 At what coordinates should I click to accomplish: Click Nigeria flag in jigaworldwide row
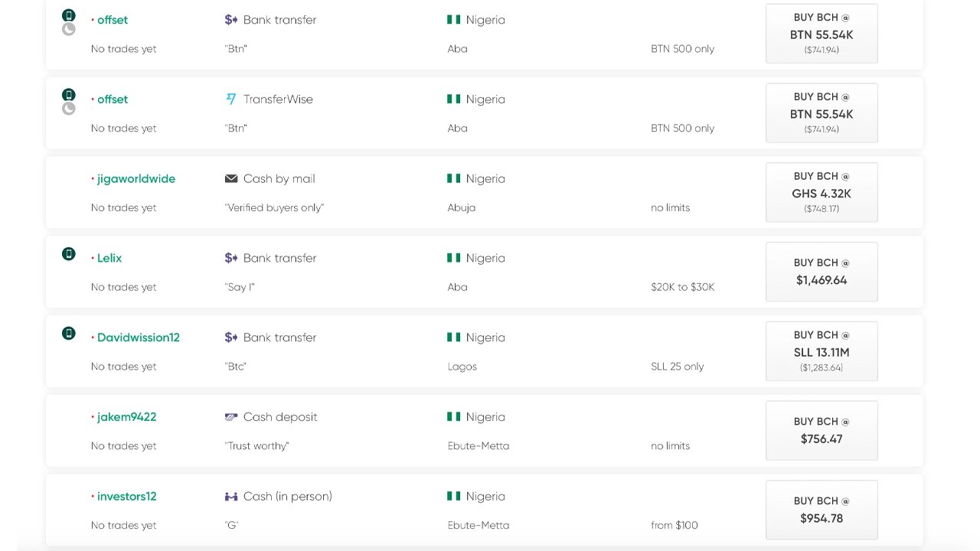coord(453,178)
